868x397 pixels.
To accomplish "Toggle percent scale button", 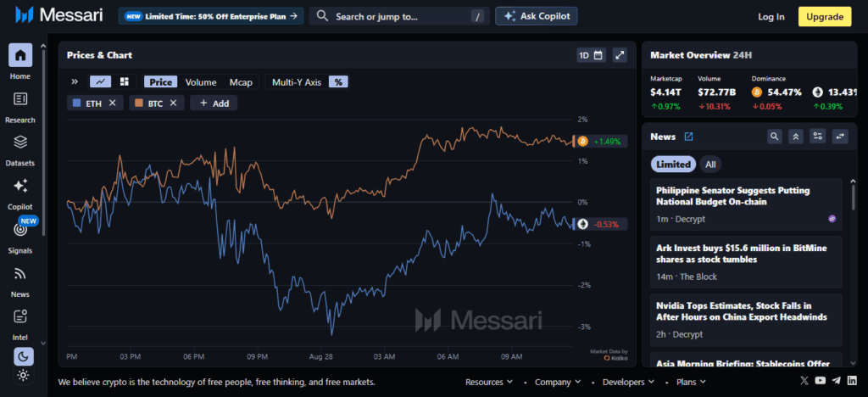I will click(x=338, y=82).
